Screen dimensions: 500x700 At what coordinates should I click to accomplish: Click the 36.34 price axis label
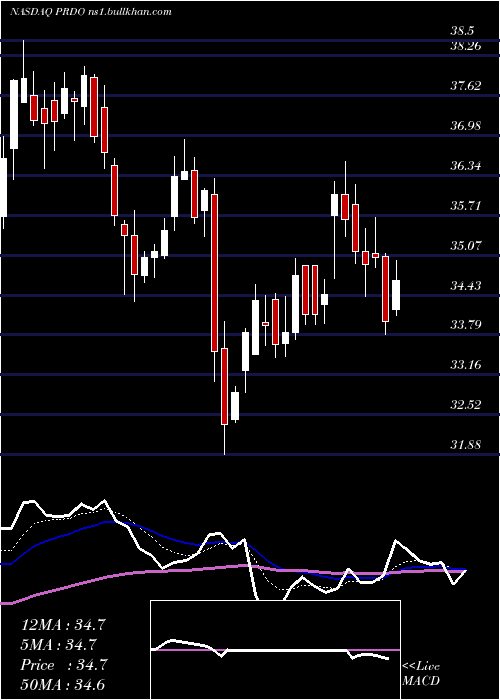click(x=466, y=166)
